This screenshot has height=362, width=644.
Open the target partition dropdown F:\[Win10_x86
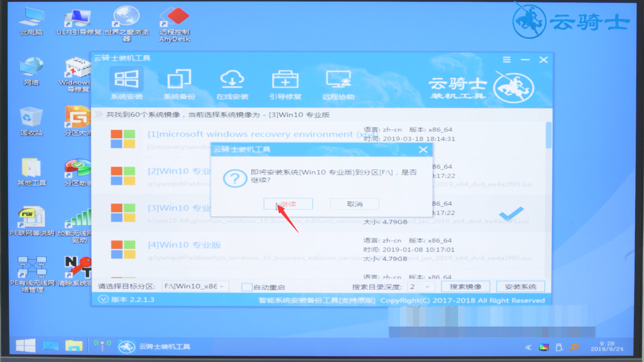[x=195, y=287]
